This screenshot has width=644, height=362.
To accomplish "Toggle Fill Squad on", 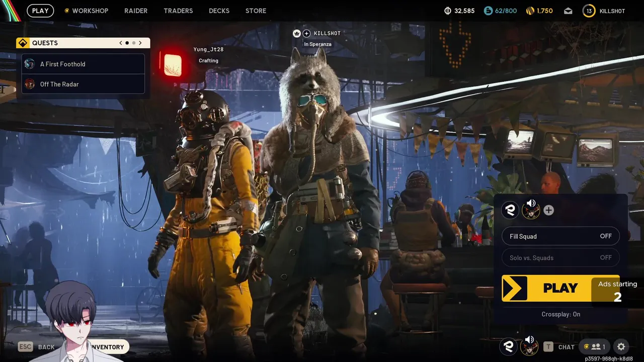I will pos(560,236).
